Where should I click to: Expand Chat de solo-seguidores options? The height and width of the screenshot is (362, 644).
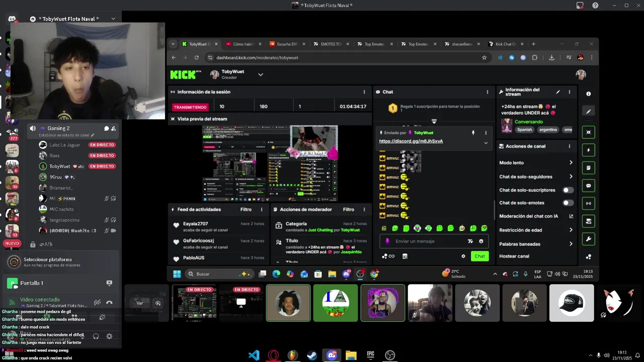[x=571, y=176]
